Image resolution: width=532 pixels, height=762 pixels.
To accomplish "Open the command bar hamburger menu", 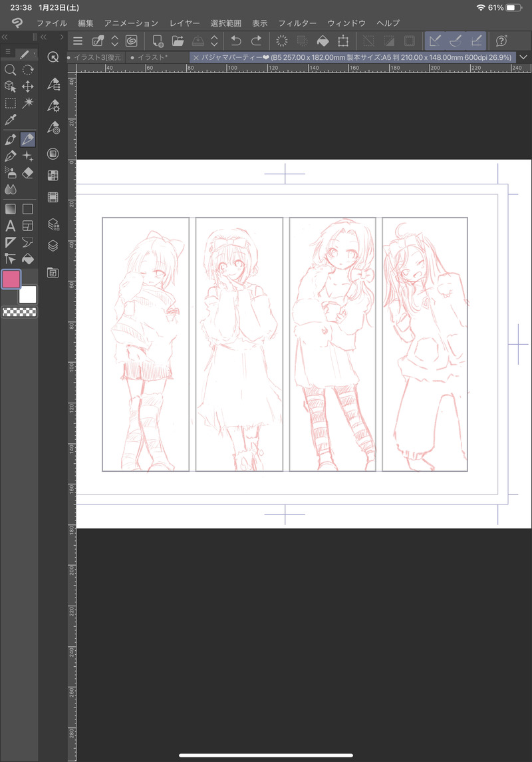I will [78, 41].
